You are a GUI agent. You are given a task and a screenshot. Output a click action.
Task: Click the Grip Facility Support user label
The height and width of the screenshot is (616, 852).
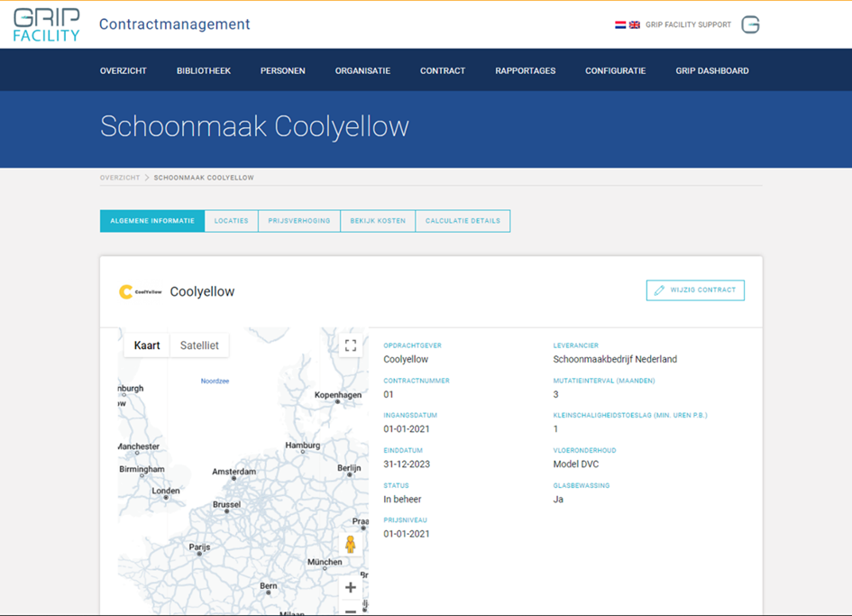point(689,24)
